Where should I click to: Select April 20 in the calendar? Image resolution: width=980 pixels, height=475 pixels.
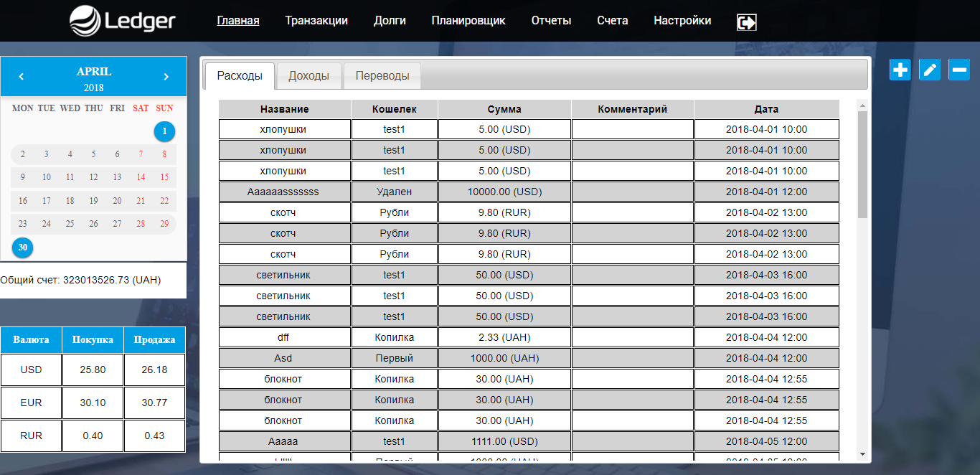(117, 201)
